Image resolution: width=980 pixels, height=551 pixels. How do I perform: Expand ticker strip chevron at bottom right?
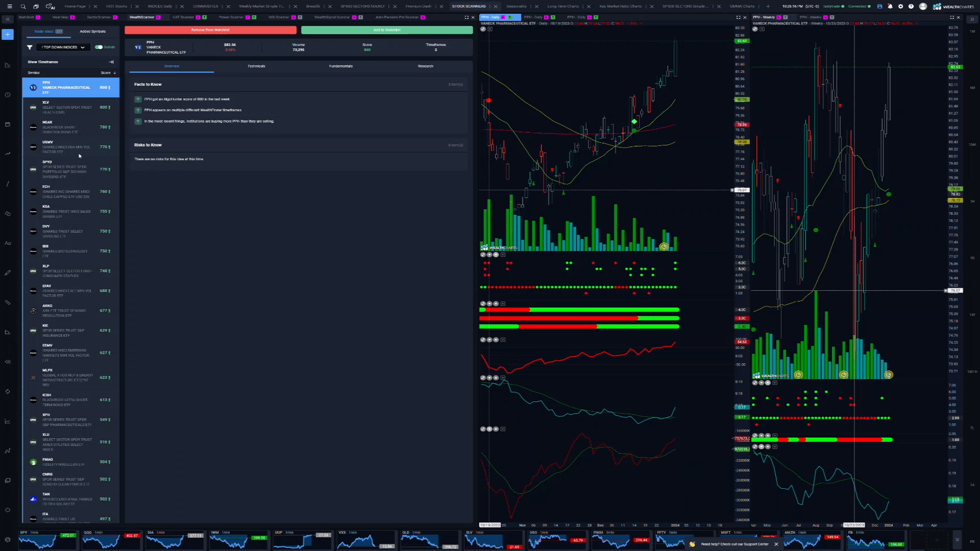[x=957, y=540]
